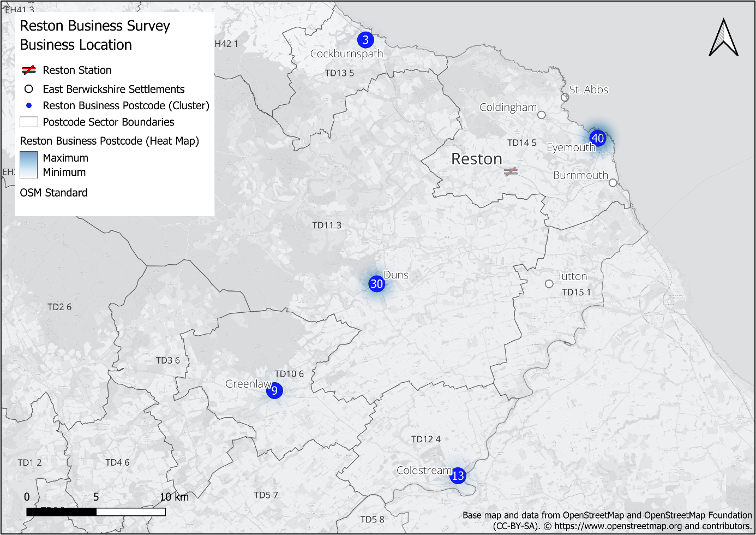The image size is (756, 535).
Task: Click the Coldingham settlement circle marker
Action: pyautogui.click(x=541, y=115)
